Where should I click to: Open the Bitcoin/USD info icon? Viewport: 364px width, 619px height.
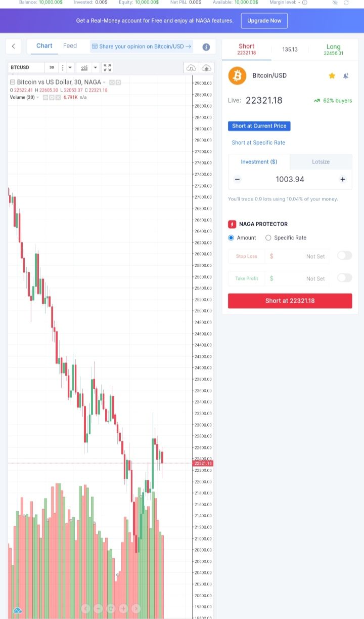[206, 47]
